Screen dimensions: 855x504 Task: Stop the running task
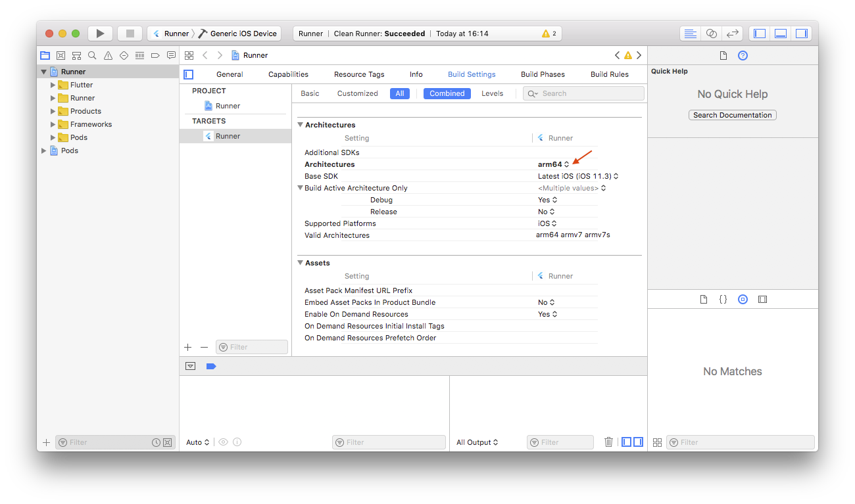point(130,34)
